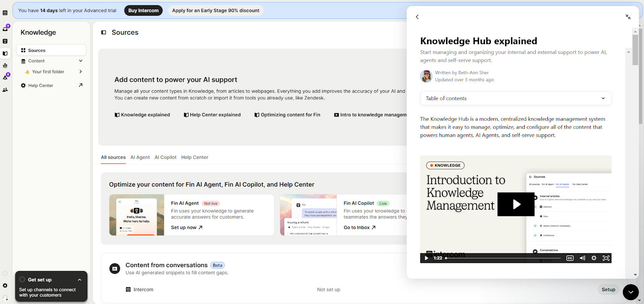Open the messenger chevron bubble at bottom right
The image size is (644, 304).
click(x=631, y=292)
